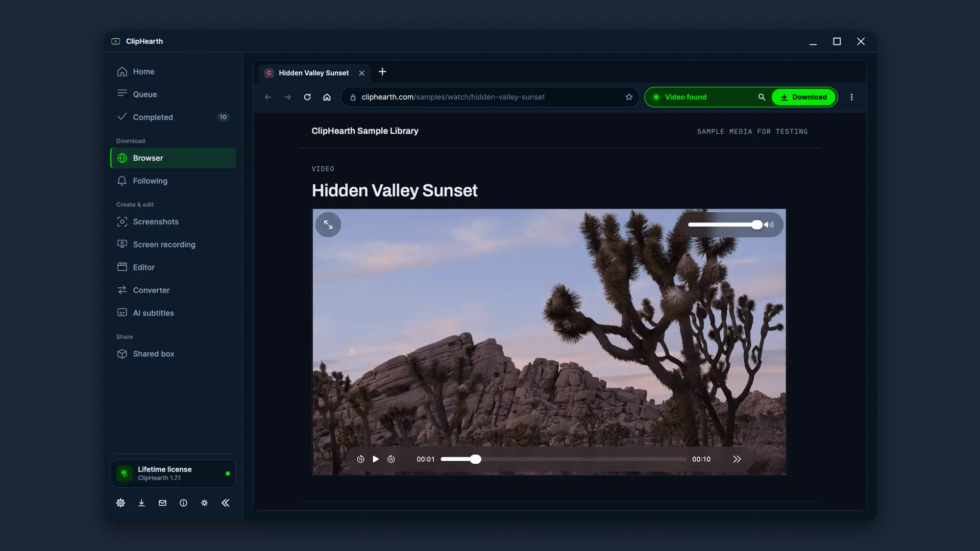Open Shared box

click(173, 354)
